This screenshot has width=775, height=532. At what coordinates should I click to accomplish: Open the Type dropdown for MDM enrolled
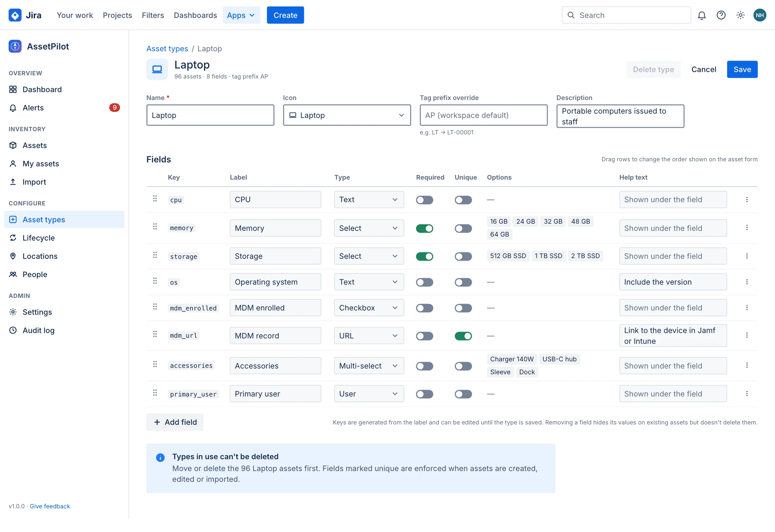[369, 308]
